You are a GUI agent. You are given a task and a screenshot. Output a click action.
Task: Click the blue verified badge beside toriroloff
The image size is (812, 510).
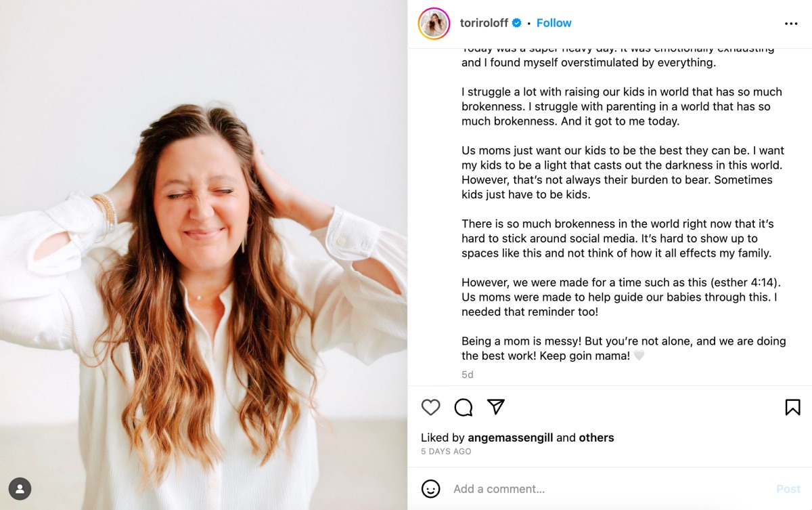(x=516, y=22)
